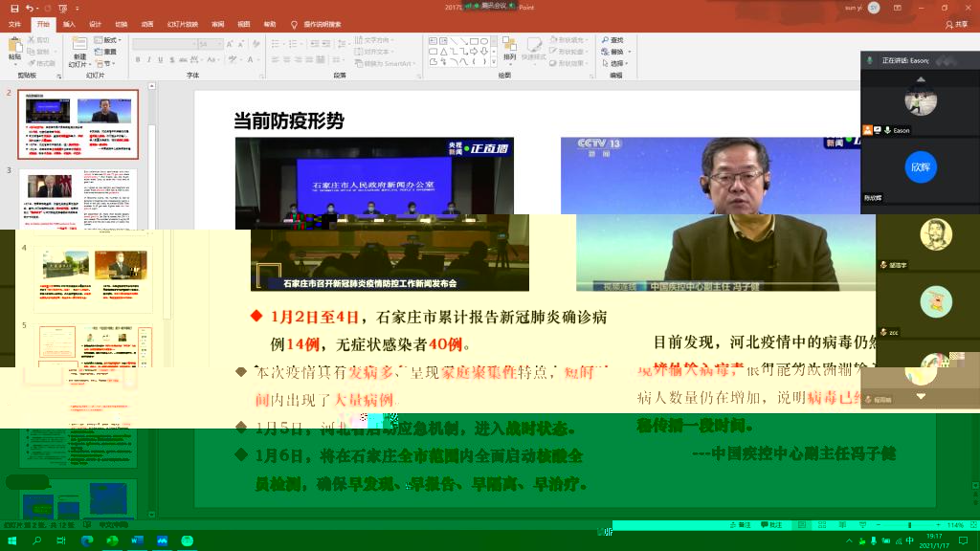Select the oval shape in the gallery
980x551 pixels.
[x=483, y=41]
